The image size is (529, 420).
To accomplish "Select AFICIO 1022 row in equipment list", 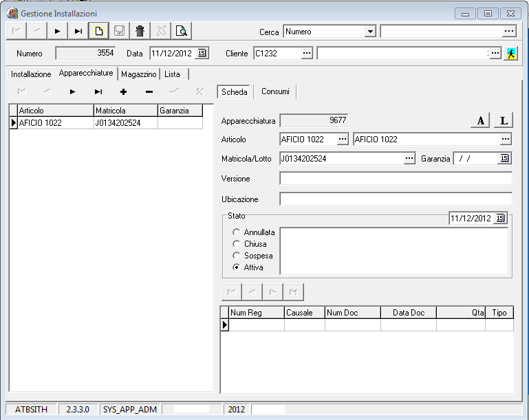I will (106, 122).
